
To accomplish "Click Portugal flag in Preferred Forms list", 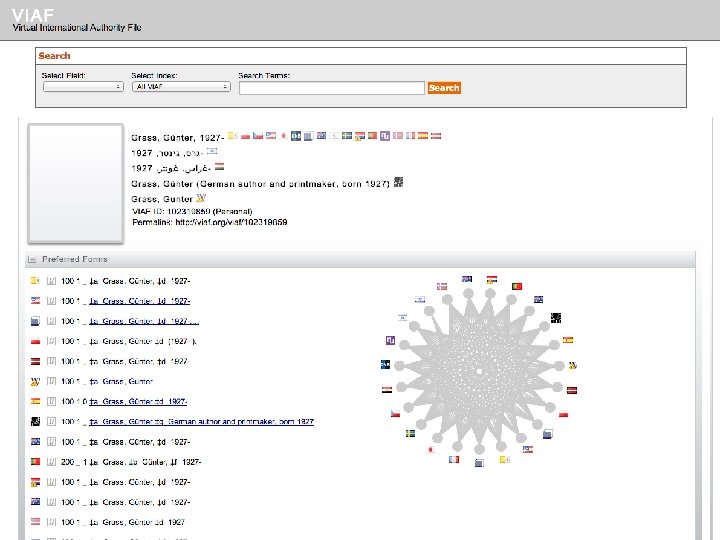I will pos(35,461).
